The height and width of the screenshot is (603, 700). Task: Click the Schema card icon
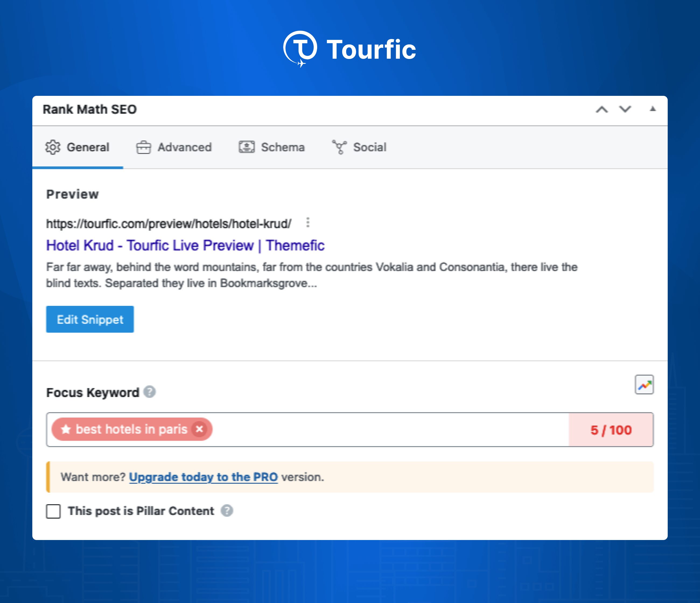[247, 147]
